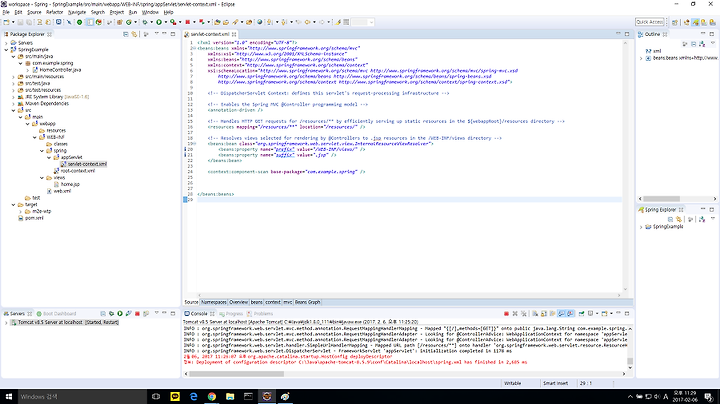Viewport: 720px width, 404px height.
Task: Open Chrome from the Windows taskbar
Action: tap(212, 396)
